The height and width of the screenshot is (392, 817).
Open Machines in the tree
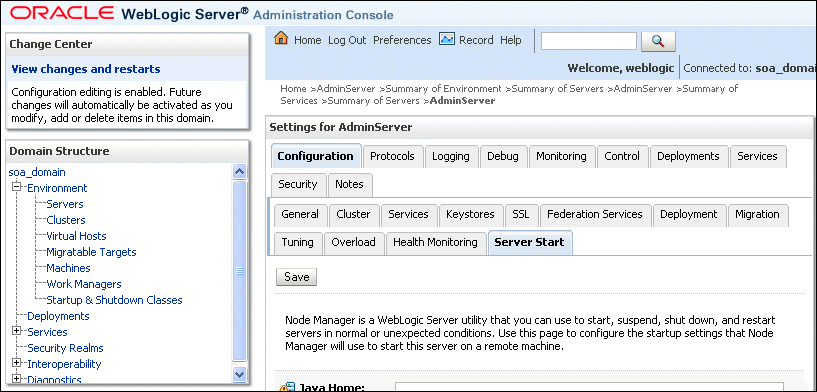click(68, 268)
